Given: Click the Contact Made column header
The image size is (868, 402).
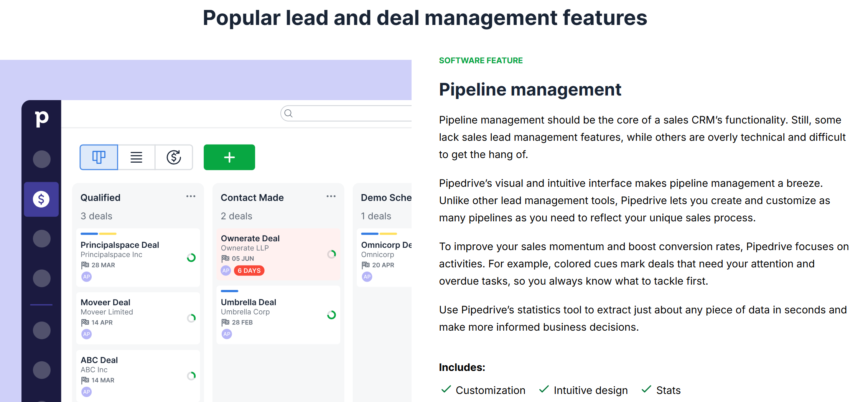Looking at the screenshot, I should (252, 198).
